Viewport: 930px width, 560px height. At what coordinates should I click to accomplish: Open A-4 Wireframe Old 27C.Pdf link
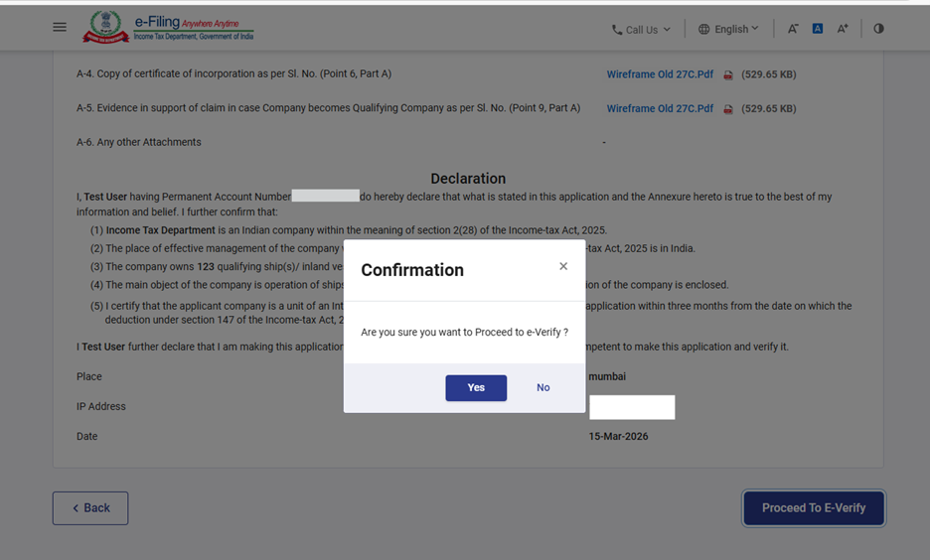coord(660,74)
